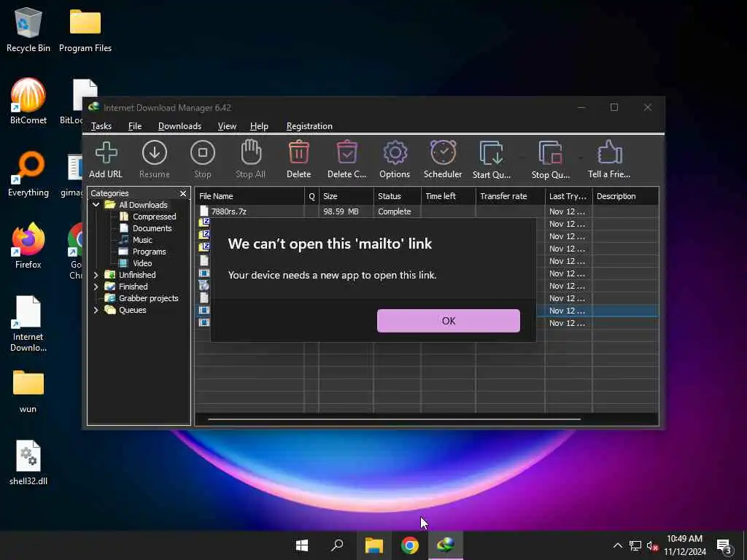Viewport: 747px width, 560px height.
Task: Click the Windows Start button
Action: 301,545
